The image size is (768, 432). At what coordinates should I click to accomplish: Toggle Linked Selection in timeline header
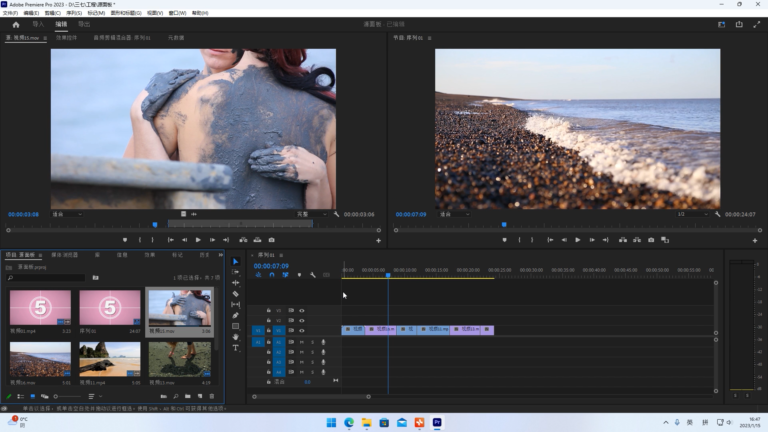(286, 275)
